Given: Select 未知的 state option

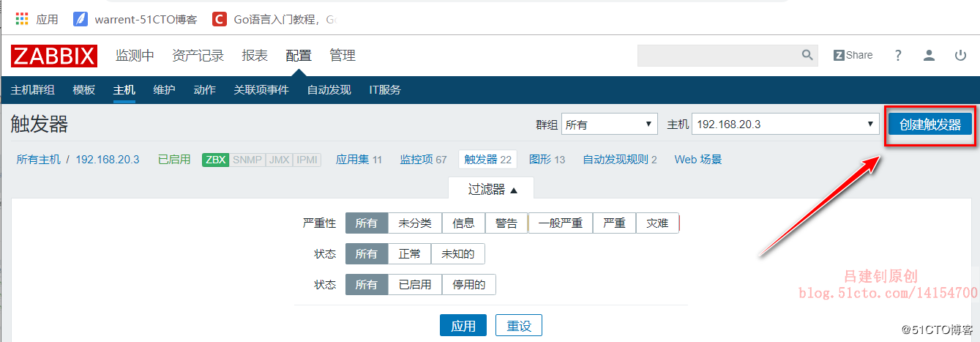Looking at the screenshot, I should coord(458,254).
